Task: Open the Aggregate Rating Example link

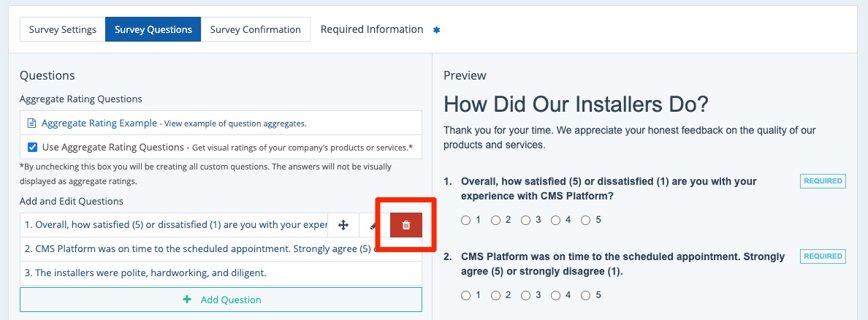Action: click(99, 123)
